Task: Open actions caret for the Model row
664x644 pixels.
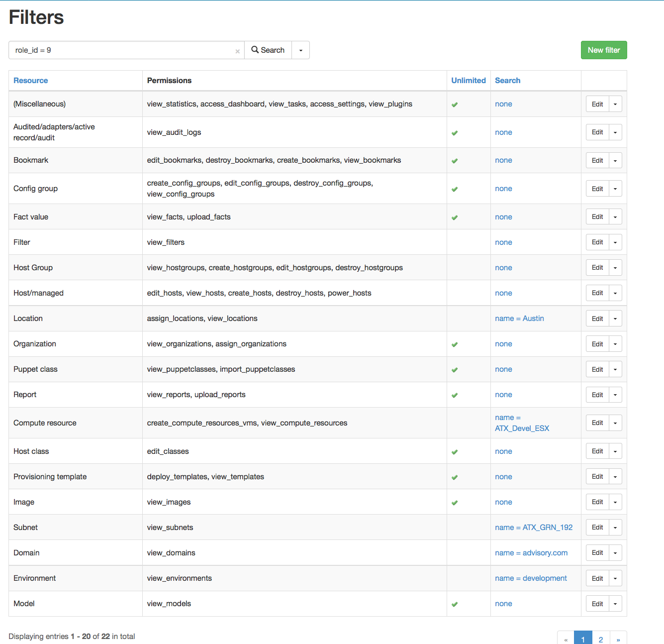Action: point(615,604)
